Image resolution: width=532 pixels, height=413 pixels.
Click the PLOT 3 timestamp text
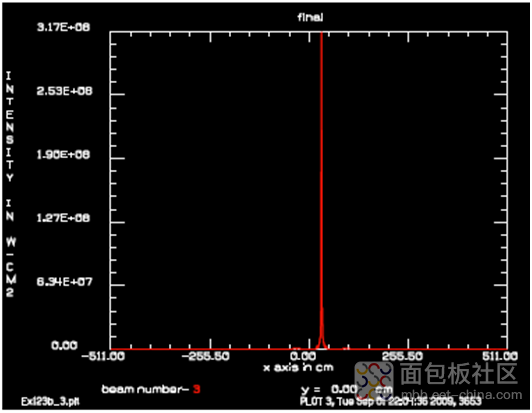(391, 401)
